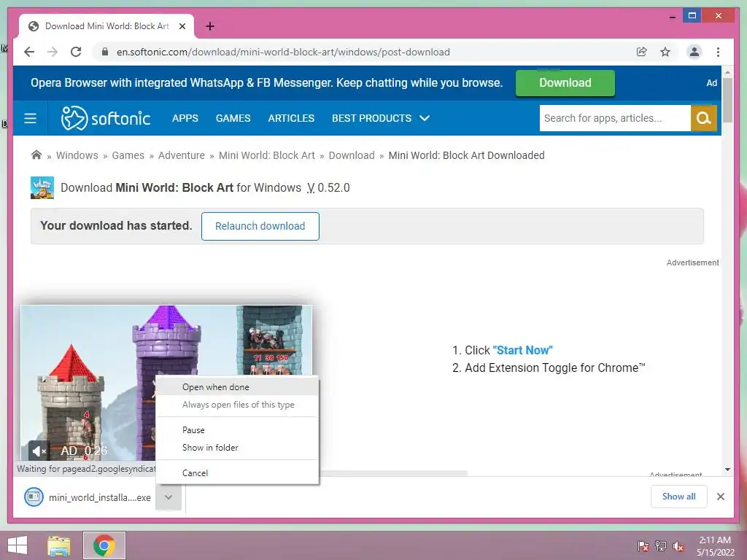This screenshot has height=560, width=747.
Task: Unmute the video ad speaker icon
Action: pos(39,451)
